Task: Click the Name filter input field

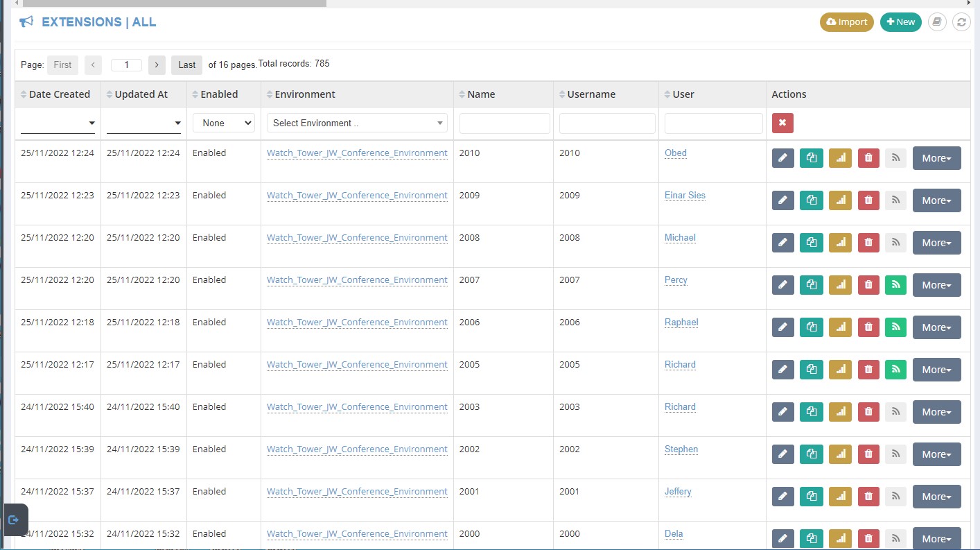Action: click(x=505, y=123)
